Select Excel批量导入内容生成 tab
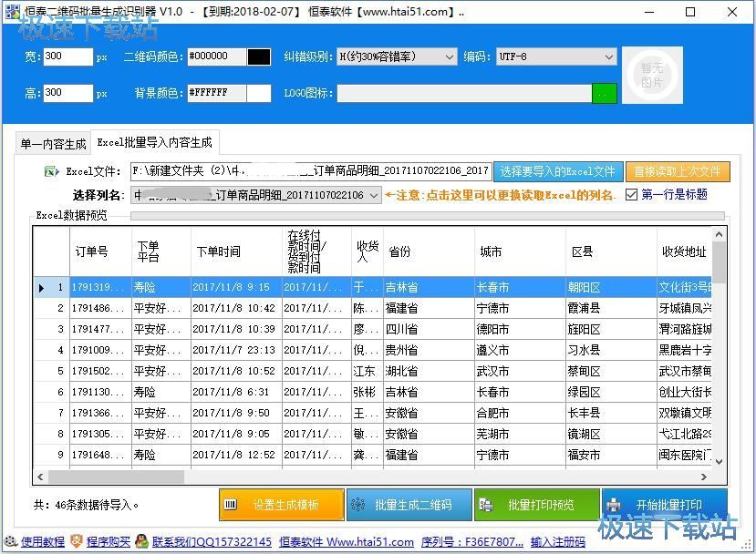Image resolution: width=756 pixels, height=554 pixels. click(x=154, y=143)
